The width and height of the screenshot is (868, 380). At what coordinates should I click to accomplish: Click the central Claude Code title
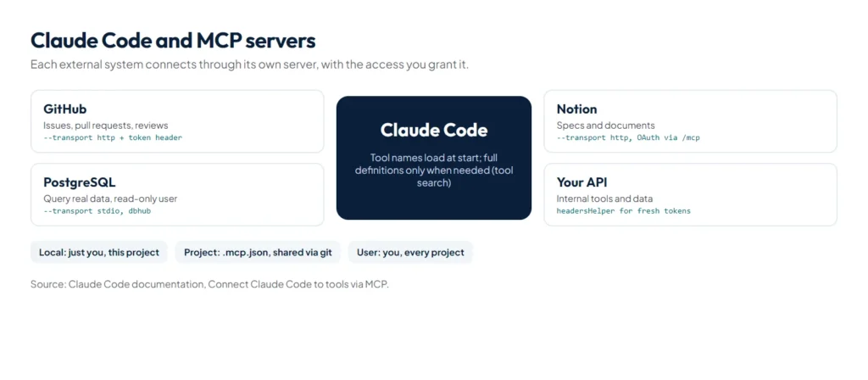[x=434, y=130]
